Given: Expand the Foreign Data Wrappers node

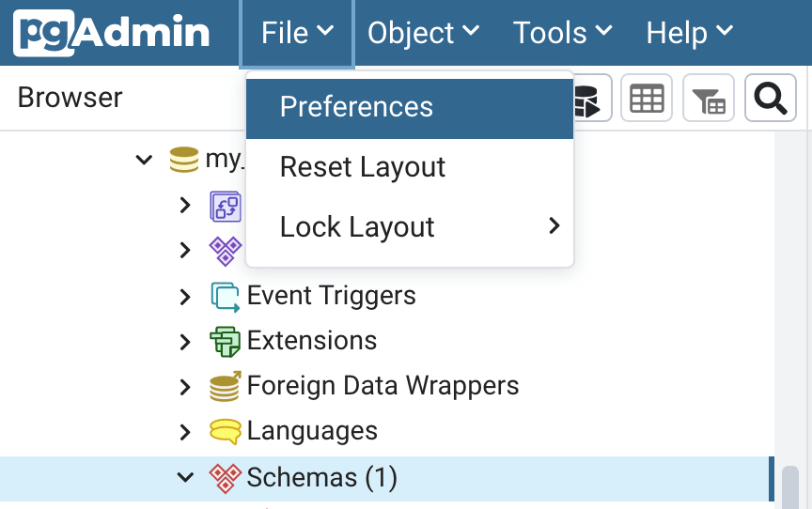Looking at the screenshot, I should 185,386.
